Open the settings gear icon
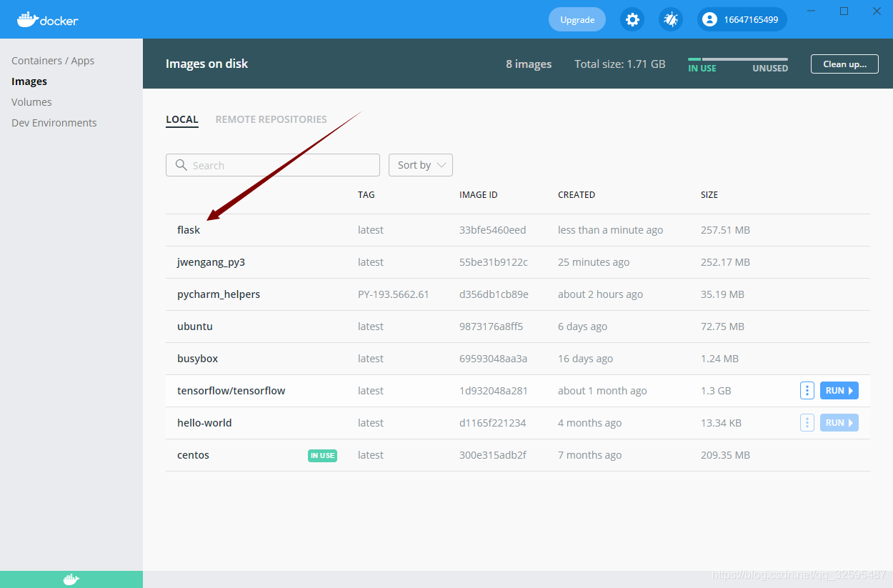The height and width of the screenshot is (588, 893). (632, 19)
